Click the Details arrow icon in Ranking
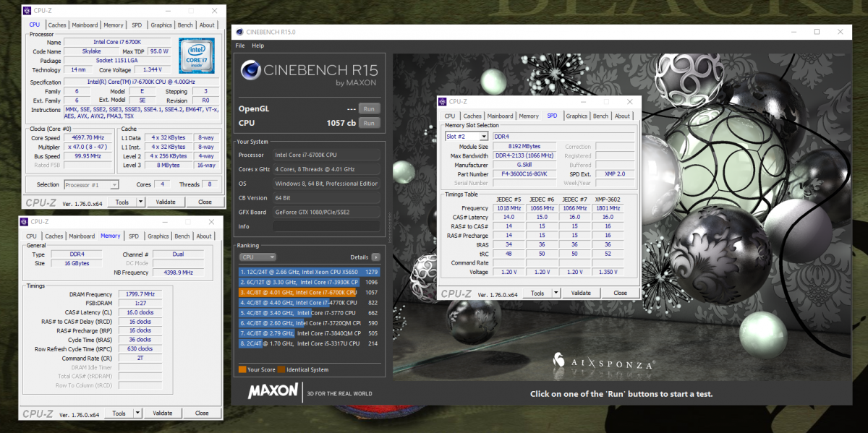This screenshot has height=433, width=868. pos(376,257)
